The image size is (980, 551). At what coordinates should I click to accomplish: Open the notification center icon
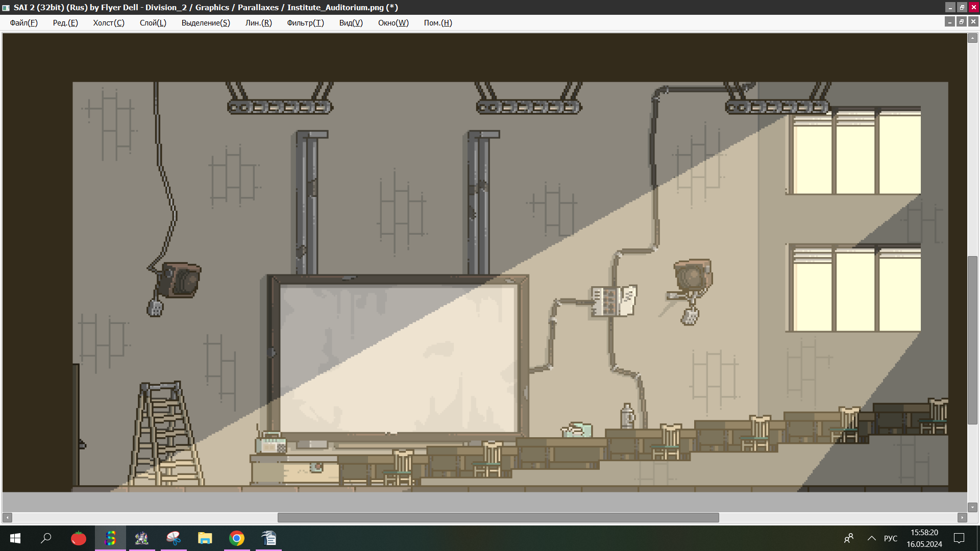959,538
